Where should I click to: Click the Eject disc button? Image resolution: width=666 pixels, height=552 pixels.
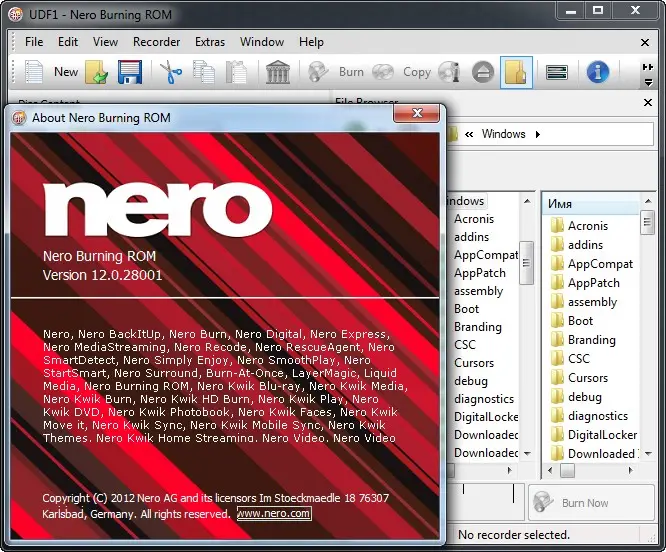point(483,72)
